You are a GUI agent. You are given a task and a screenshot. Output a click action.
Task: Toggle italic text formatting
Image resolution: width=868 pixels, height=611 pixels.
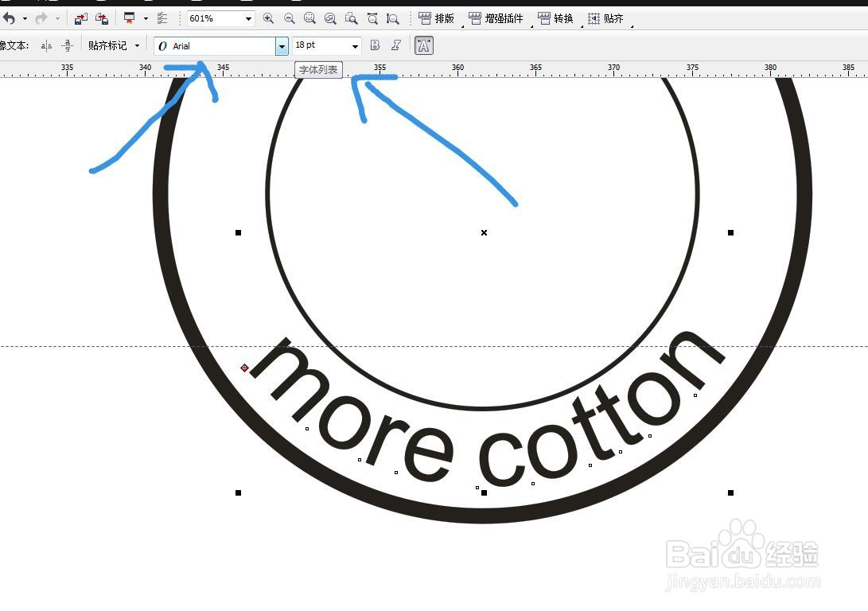(x=395, y=45)
